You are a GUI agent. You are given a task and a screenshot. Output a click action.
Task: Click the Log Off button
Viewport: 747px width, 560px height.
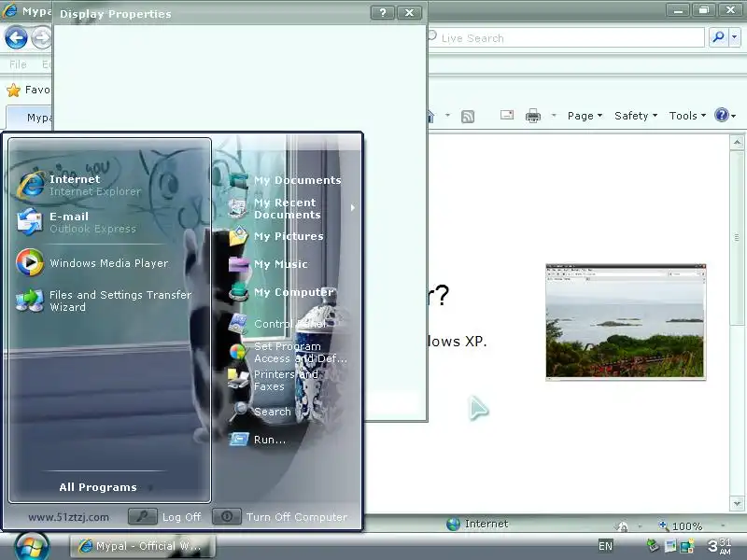coord(164,517)
